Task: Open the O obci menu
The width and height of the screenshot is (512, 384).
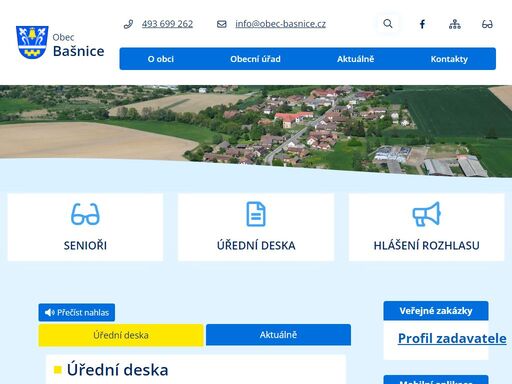Action: pos(161,59)
